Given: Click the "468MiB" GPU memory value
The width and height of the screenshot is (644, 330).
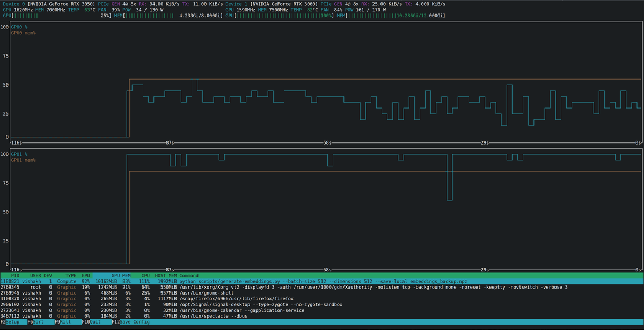Looking at the screenshot, I should (x=109, y=293).
